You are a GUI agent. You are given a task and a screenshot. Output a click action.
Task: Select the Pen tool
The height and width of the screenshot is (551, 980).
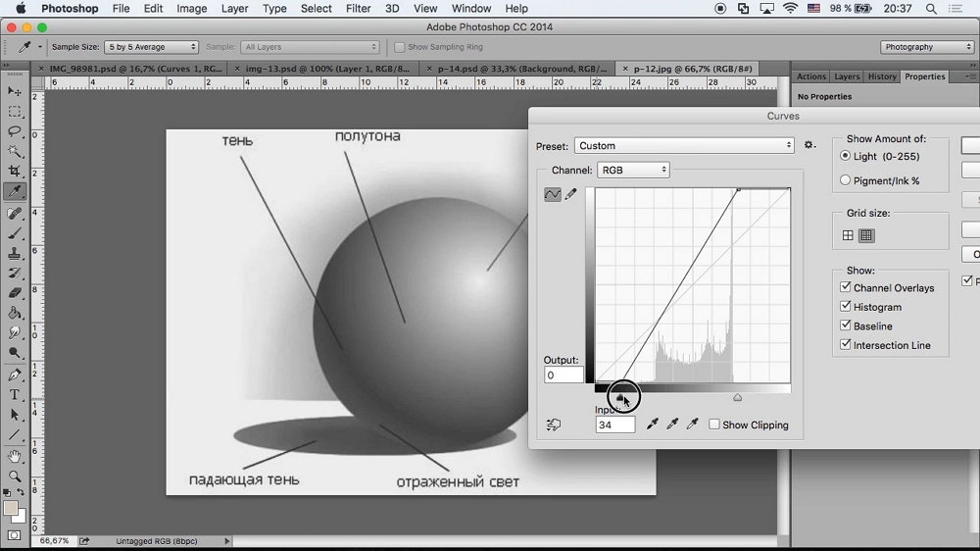tap(15, 375)
